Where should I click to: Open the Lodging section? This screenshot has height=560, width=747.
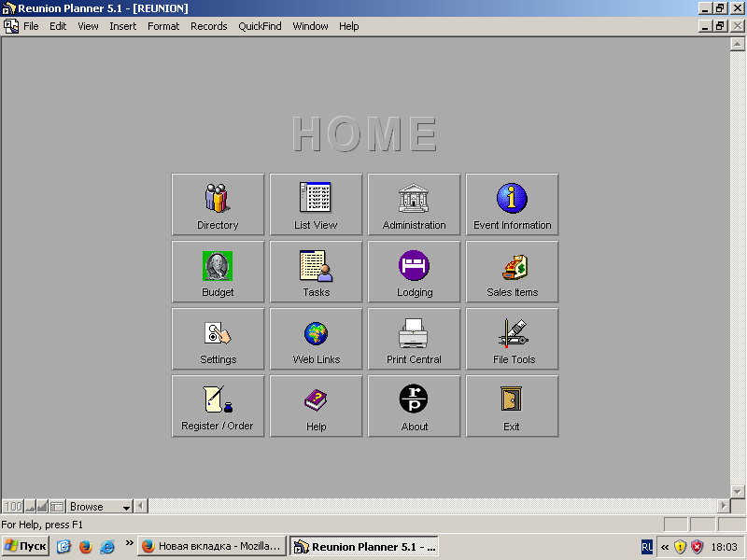(414, 272)
